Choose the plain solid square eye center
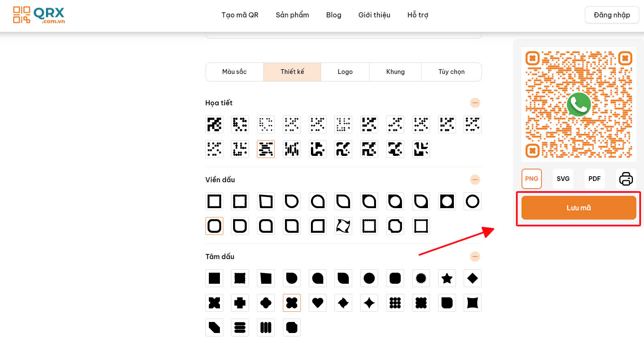The image size is (644, 350). [214, 278]
